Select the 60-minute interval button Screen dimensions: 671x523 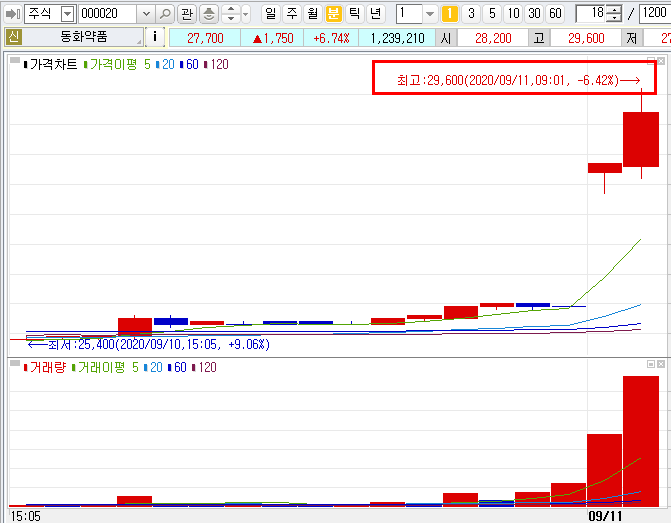[555, 14]
